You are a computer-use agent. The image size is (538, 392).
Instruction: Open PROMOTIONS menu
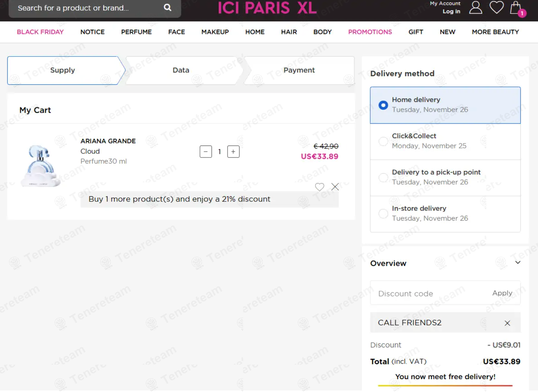pyautogui.click(x=370, y=32)
